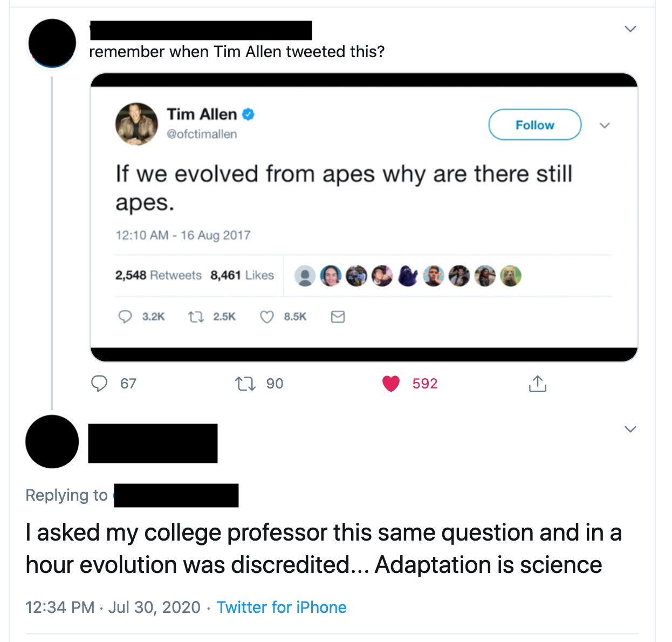Screen dimensions: 672x642
Task: Unlike the tweet with 592 likes
Action: tap(390, 384)
